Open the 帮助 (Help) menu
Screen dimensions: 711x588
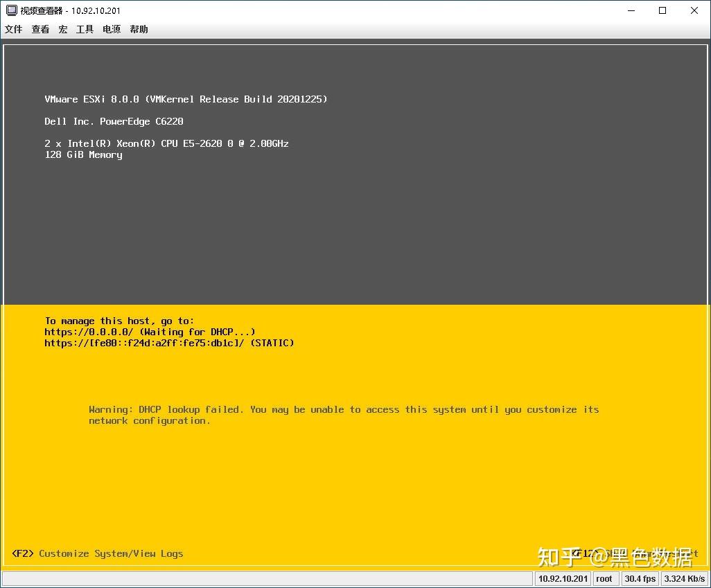(x=138, y=29)
